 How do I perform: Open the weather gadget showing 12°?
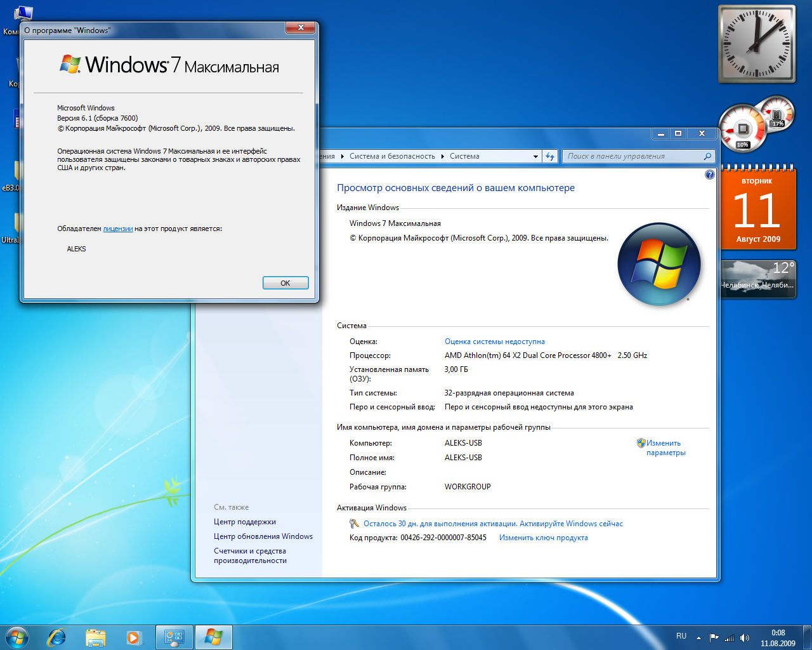pos(758,279)
